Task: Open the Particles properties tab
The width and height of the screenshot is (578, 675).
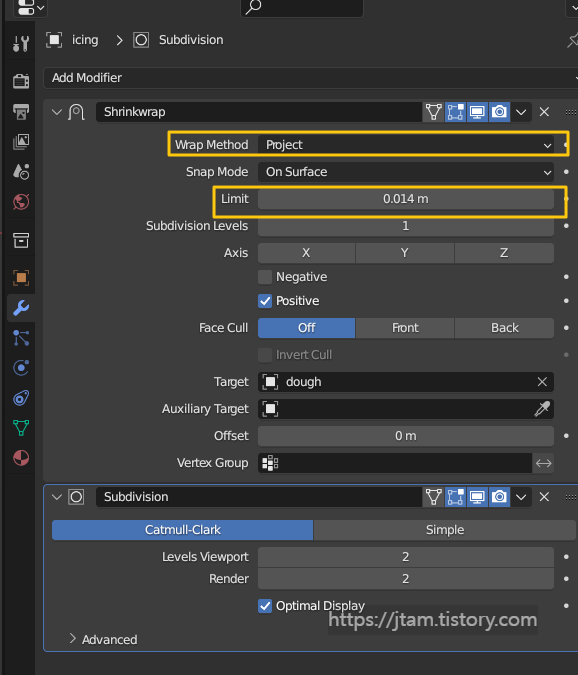Action: (x=21, y=338)
